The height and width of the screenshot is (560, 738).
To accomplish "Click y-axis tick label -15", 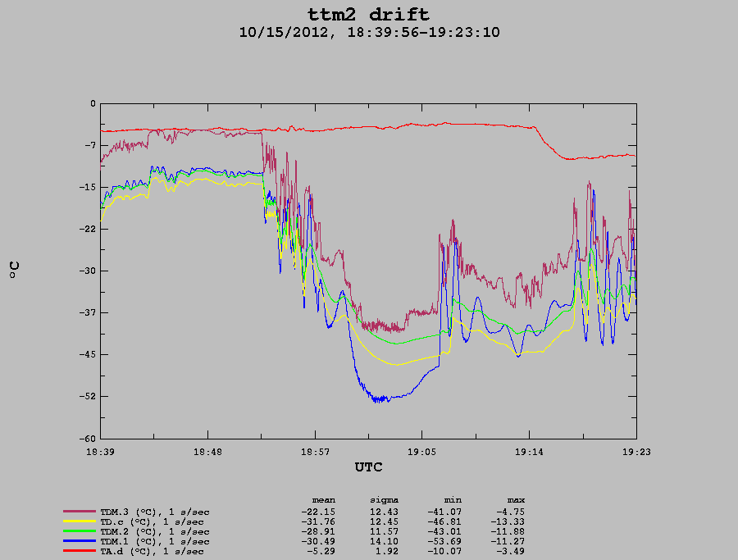I will click(87, 187).
